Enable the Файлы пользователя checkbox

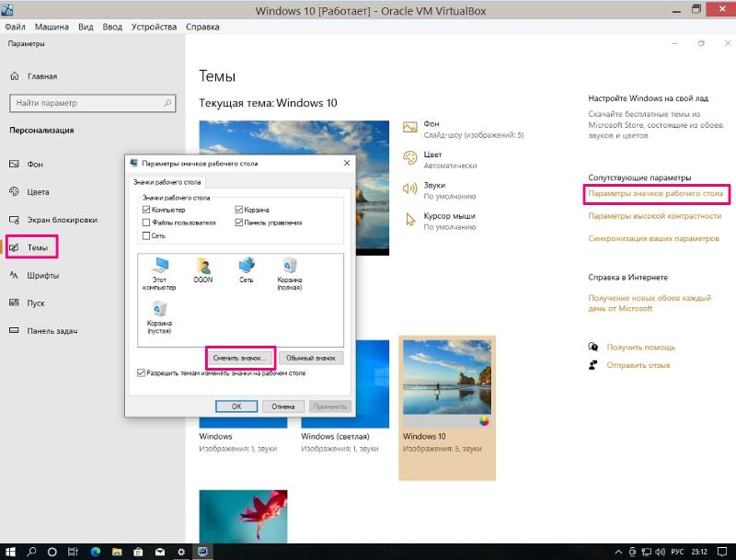[146, 223]
